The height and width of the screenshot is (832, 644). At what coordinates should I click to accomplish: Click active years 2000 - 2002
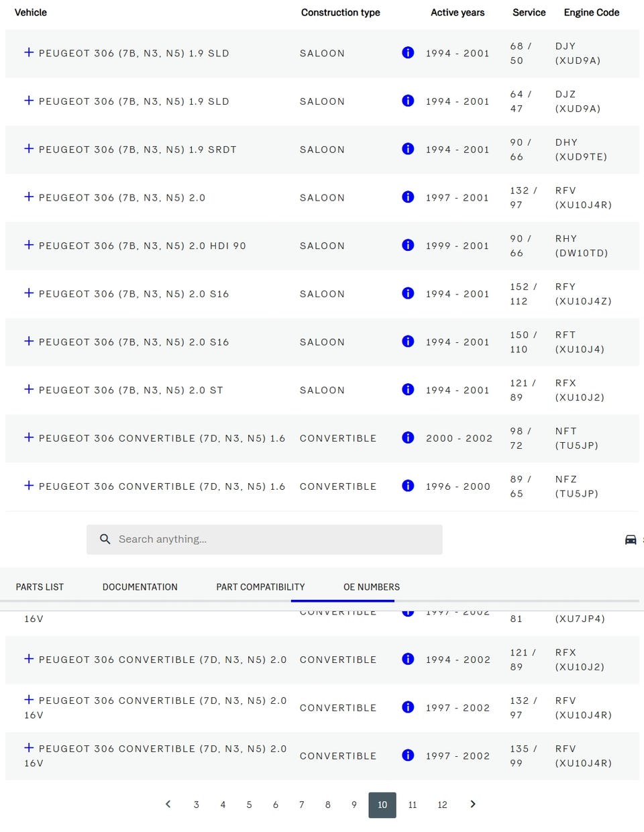pyautogui.click(x=460, y=438)
